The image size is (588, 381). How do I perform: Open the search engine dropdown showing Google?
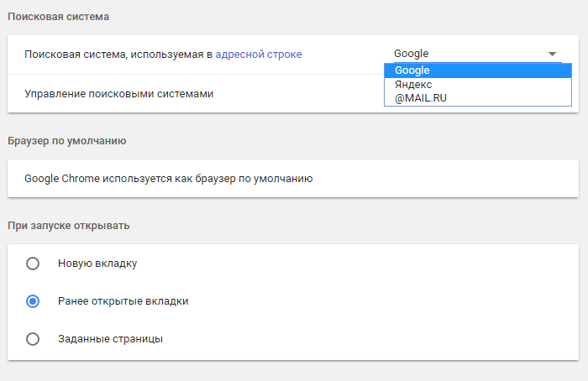point(477,54)
